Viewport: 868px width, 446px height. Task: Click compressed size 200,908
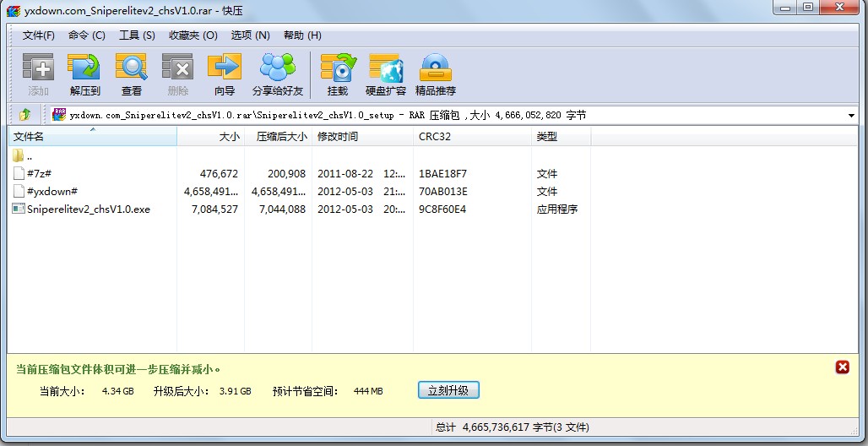(287, 173)
